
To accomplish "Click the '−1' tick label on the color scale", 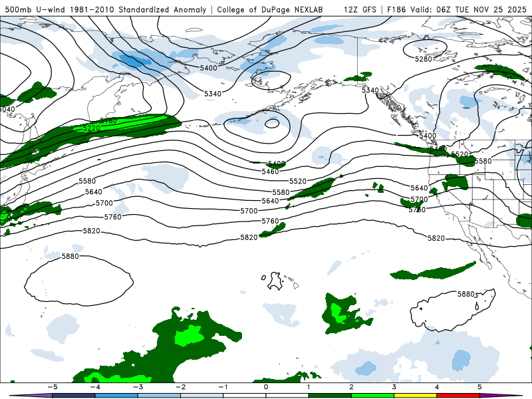I will (x=223, y=387).
